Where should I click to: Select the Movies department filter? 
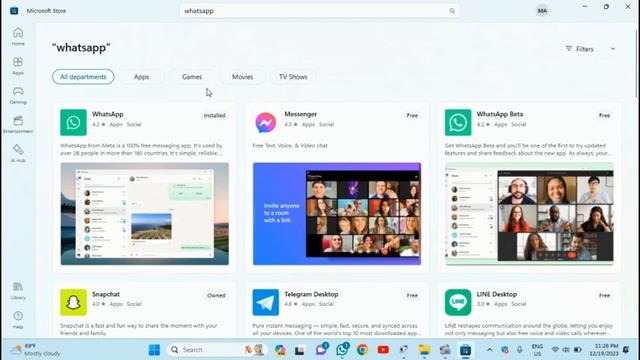pos(242,77)
